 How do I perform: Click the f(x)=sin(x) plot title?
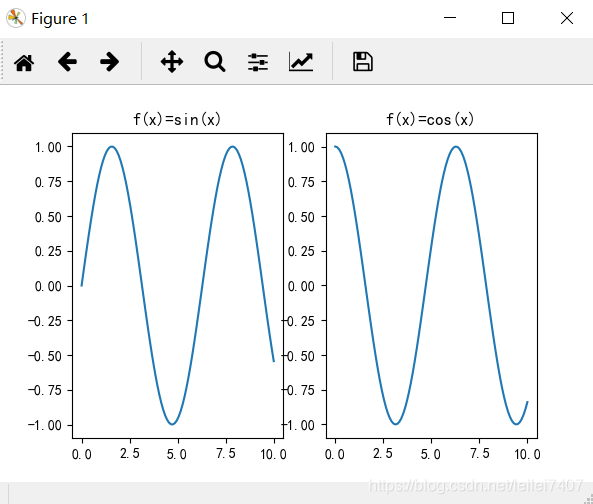(177, 119)
